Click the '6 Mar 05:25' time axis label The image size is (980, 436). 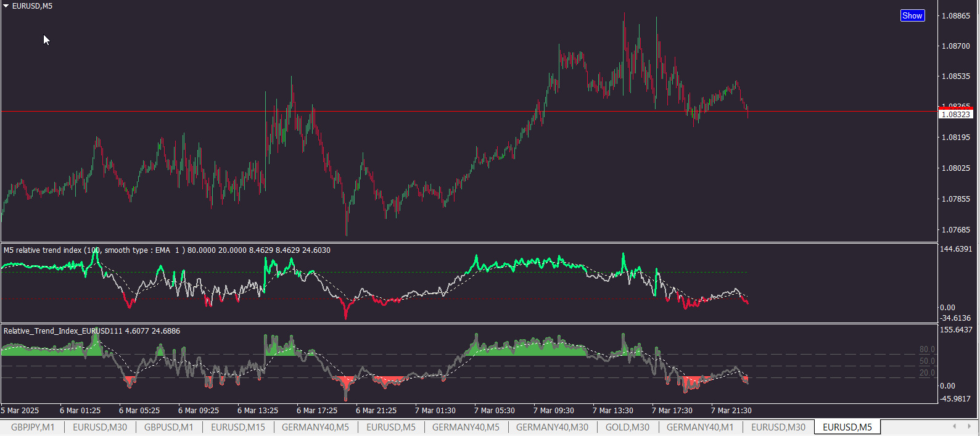coord(139,411)
